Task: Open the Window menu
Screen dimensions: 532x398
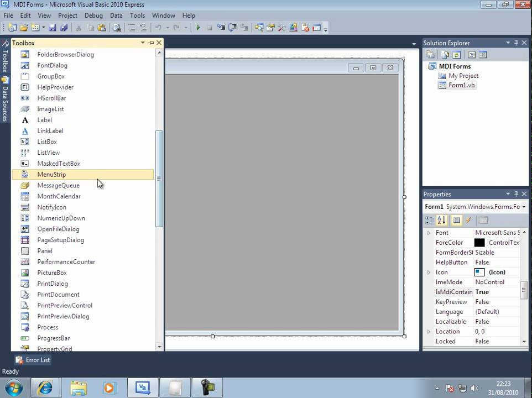Action: point(164,15)
